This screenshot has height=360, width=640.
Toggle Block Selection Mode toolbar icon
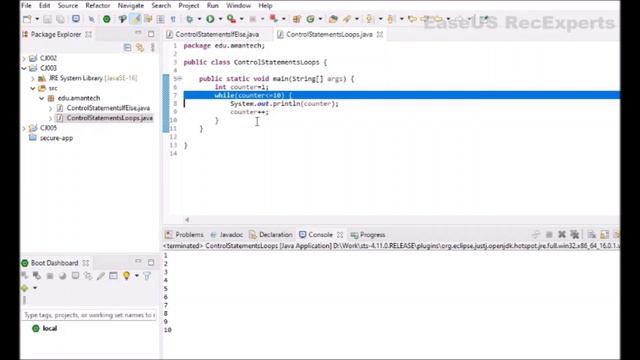click(x=160, y=19)
